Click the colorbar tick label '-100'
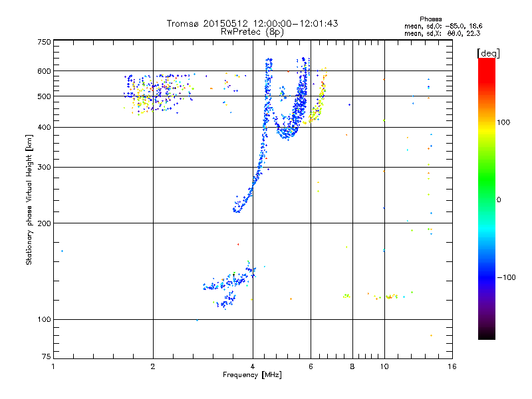The width and height of the screenshot is (532, 399). pyautogui.click(x=506, y=277)
